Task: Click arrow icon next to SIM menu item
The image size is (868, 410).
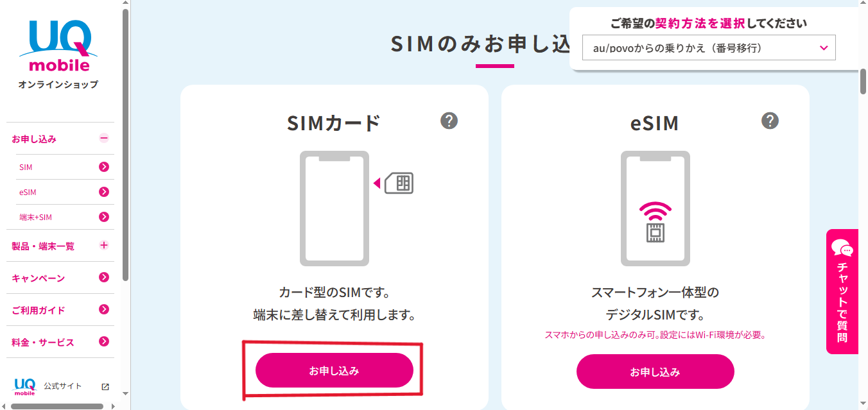Action: 104,167
